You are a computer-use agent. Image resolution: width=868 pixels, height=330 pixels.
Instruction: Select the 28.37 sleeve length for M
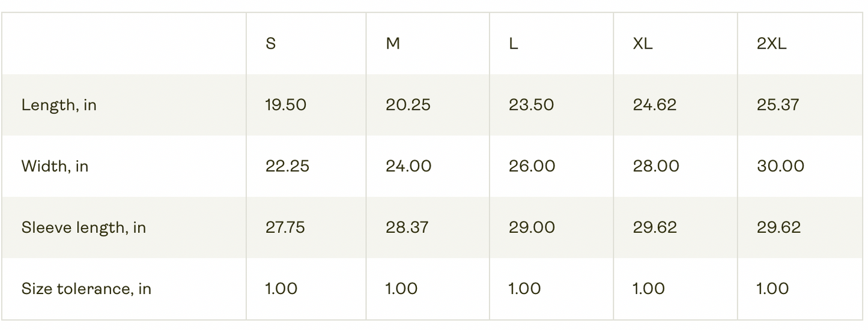pyautogui.click(x=408, y=227)
